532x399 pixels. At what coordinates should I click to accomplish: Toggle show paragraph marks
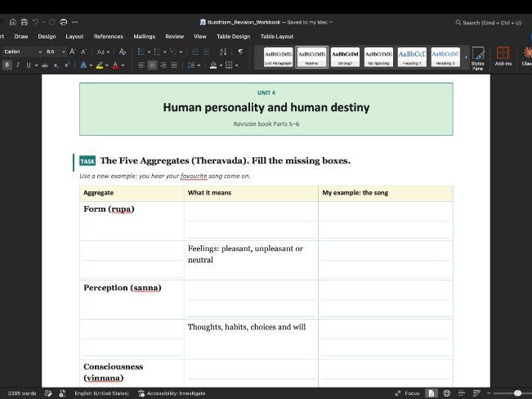240,52
